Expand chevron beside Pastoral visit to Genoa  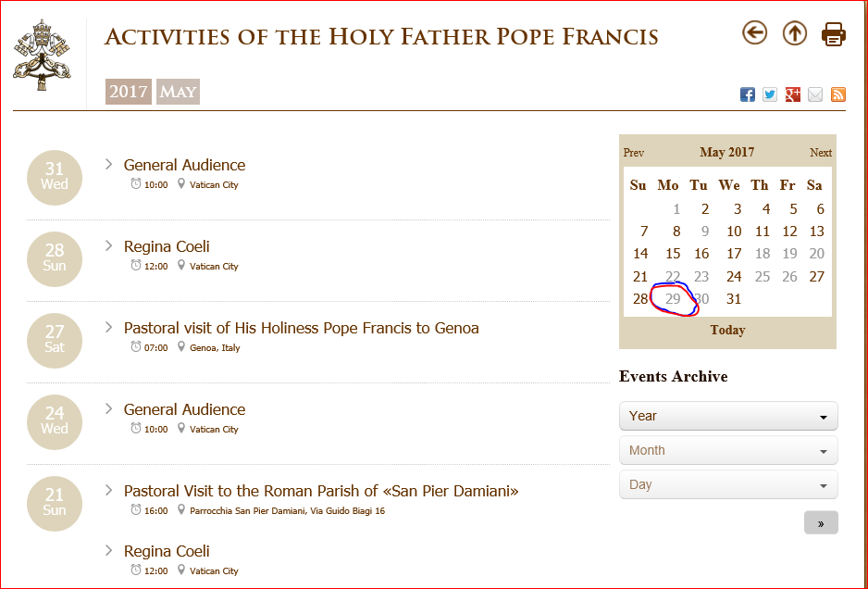pyautogui.click(x=109, y=328)
